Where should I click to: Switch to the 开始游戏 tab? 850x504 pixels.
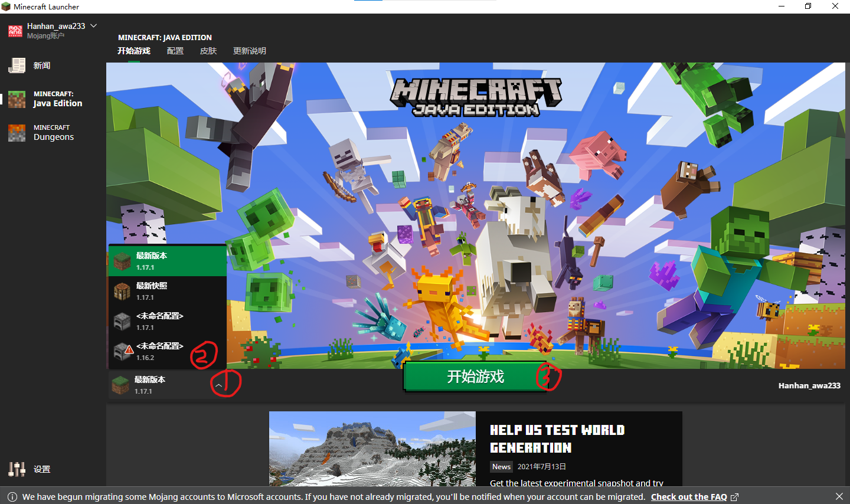tap(134, 51)
